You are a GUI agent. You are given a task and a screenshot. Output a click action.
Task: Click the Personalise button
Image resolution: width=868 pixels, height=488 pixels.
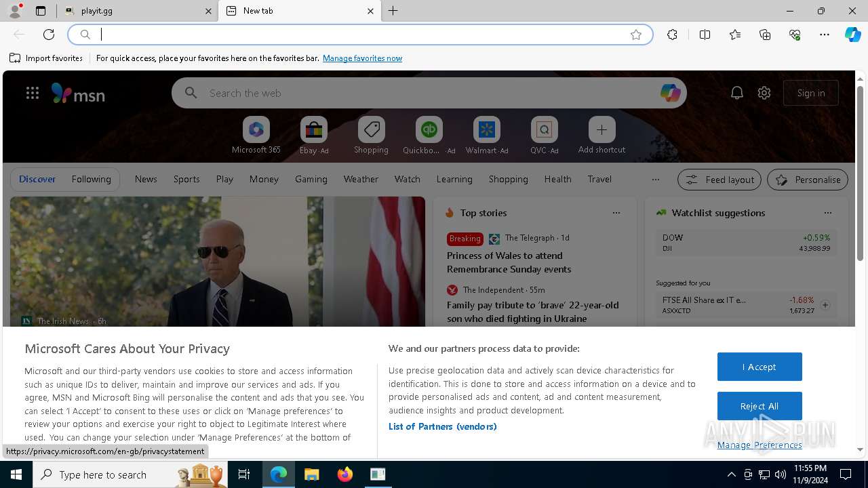pyautogui.click(x=808, y=180)
